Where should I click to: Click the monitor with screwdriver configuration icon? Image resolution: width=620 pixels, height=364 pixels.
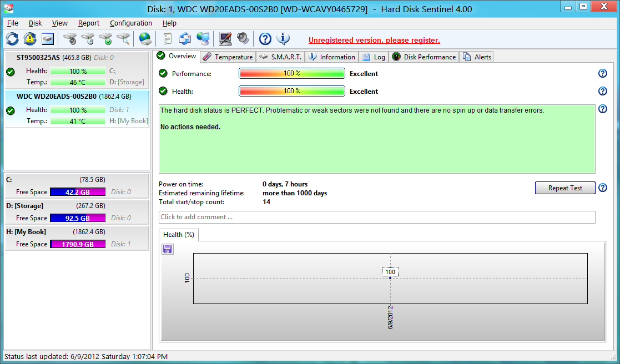(225, 39)
